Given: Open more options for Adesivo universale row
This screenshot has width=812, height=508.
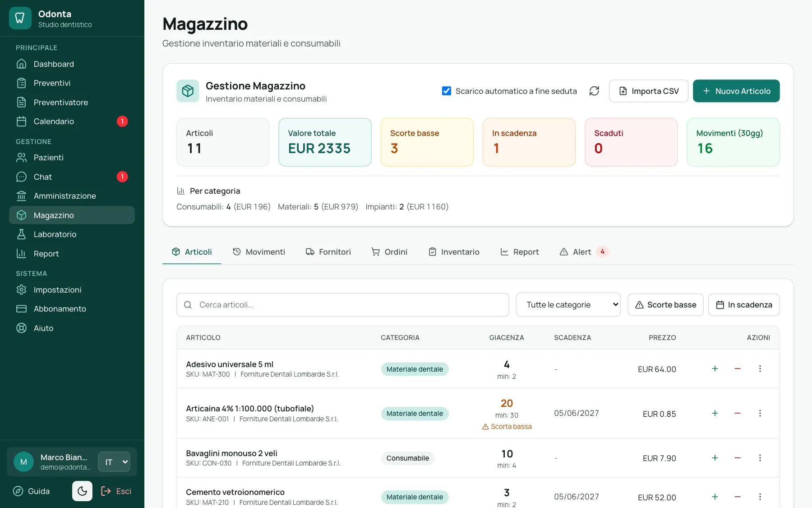Looking at the screenshot, I should 760,368.
